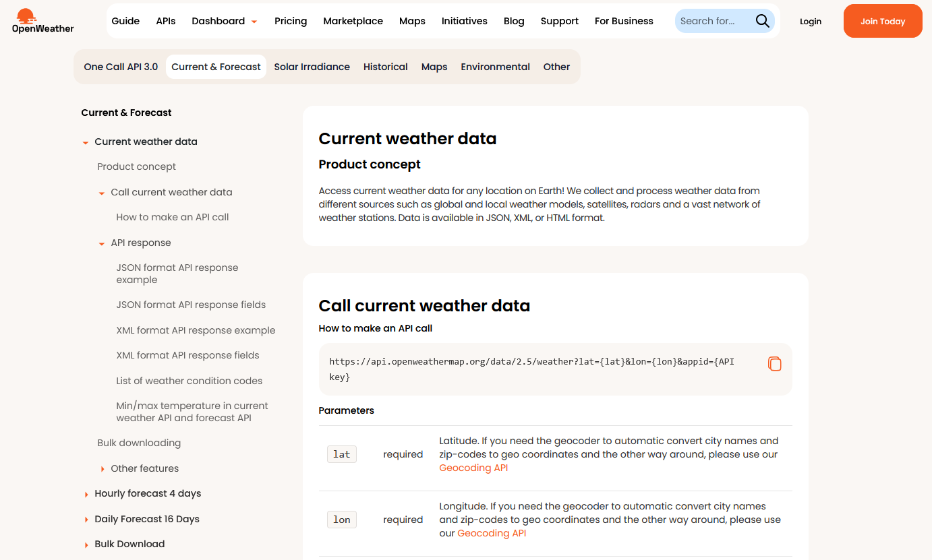Click the search magnifier icon

coord(762,21)
